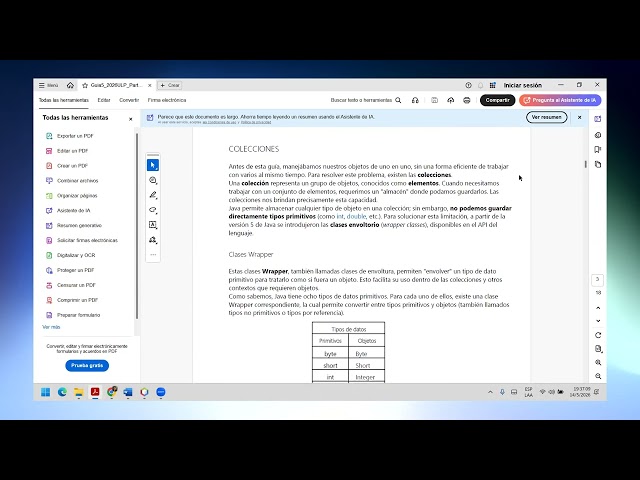This screenshot has width=640, height=480.
Task: Click the Crear new tab button
Action: tap(170, 85)
